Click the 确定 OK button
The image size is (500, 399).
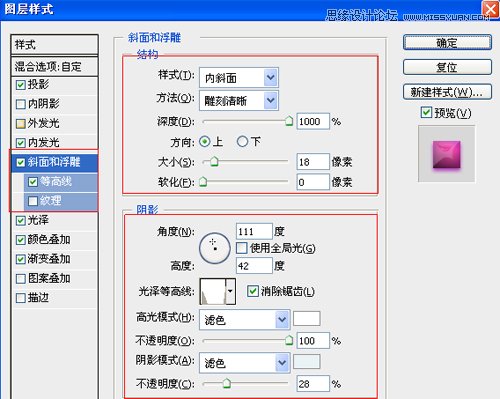pyautogui.click(x=447, y=43)
